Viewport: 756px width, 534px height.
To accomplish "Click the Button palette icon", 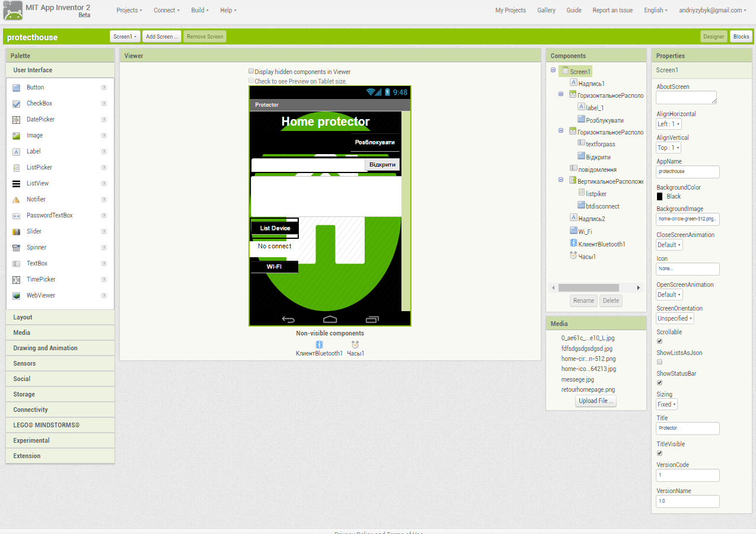I will (16, 88).
